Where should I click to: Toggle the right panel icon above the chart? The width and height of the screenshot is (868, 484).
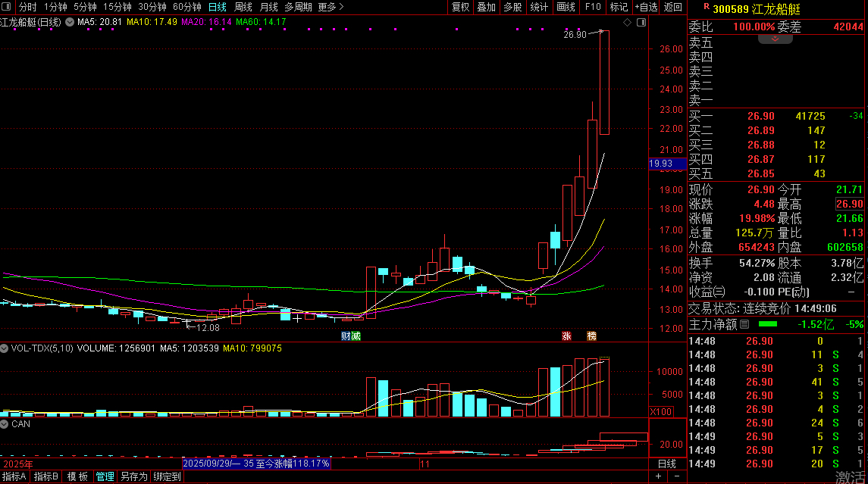coord(641,22)
